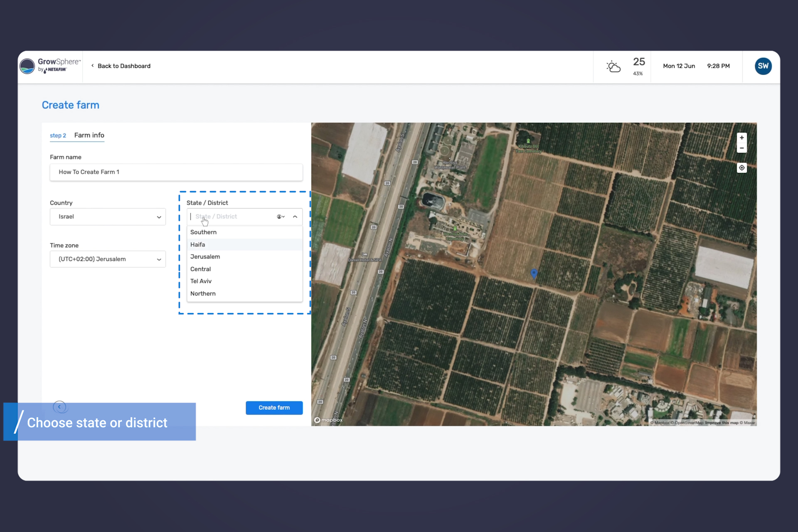Click the partly cloudy weather icon
This screenshot has height=532, width=798.
(613, 66)
